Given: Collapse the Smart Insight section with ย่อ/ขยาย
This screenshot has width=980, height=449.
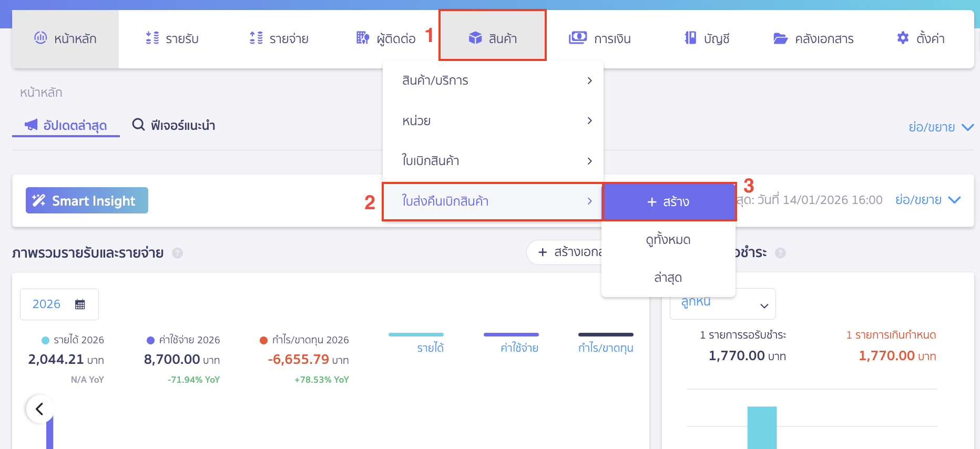Looking at the screenshot, I should 928,200.
